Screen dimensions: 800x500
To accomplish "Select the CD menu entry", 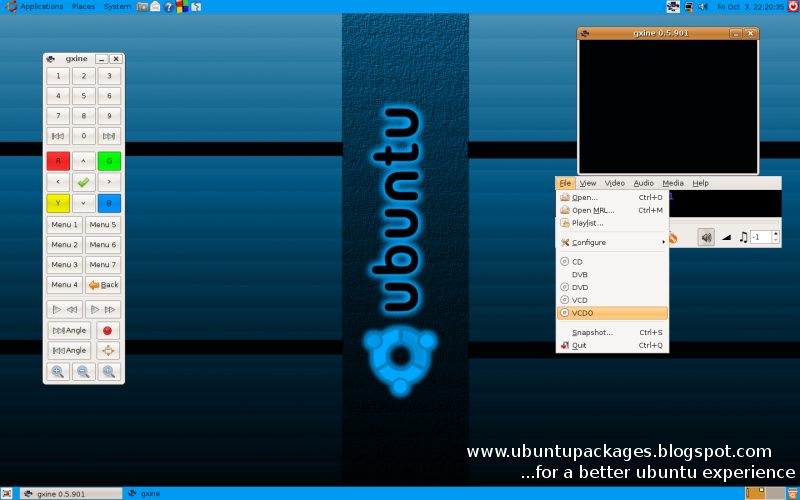I will click(x=612, y=262).
